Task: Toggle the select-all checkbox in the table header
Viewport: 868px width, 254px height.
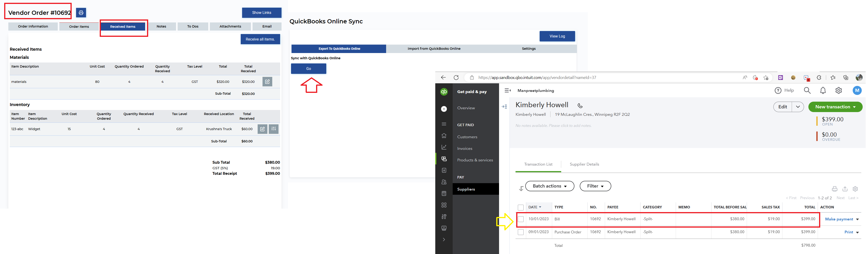Action: coord(521,207)
